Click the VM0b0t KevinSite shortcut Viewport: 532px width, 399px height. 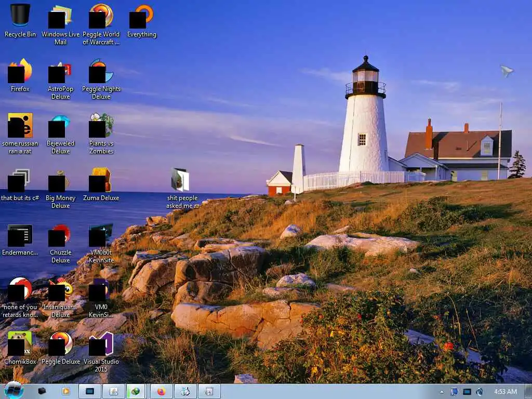(101, 235)
